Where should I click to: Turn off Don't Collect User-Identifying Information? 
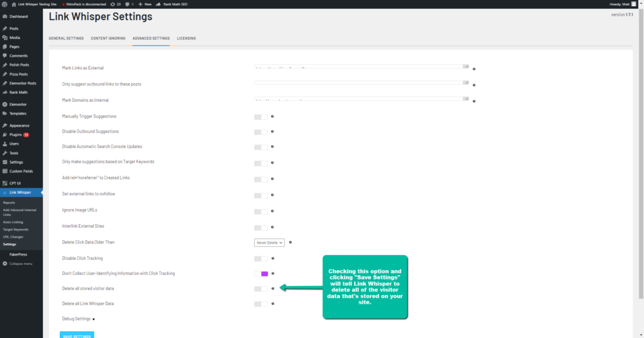261,274
